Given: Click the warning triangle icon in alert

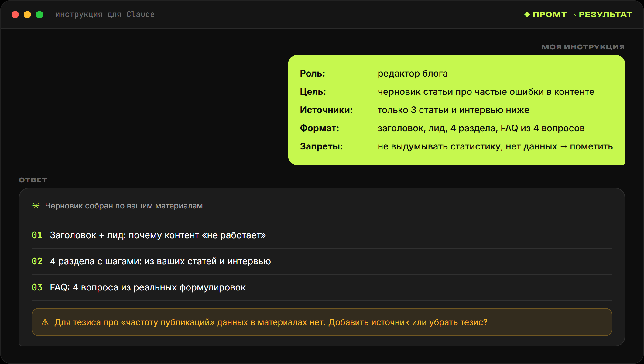Looking at the screenshot, I should pos(45,322).
